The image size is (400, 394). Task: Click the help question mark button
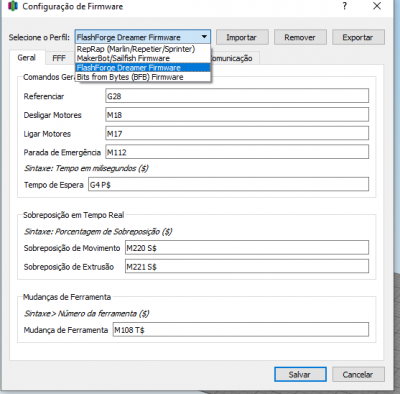(x=345, y=6)
